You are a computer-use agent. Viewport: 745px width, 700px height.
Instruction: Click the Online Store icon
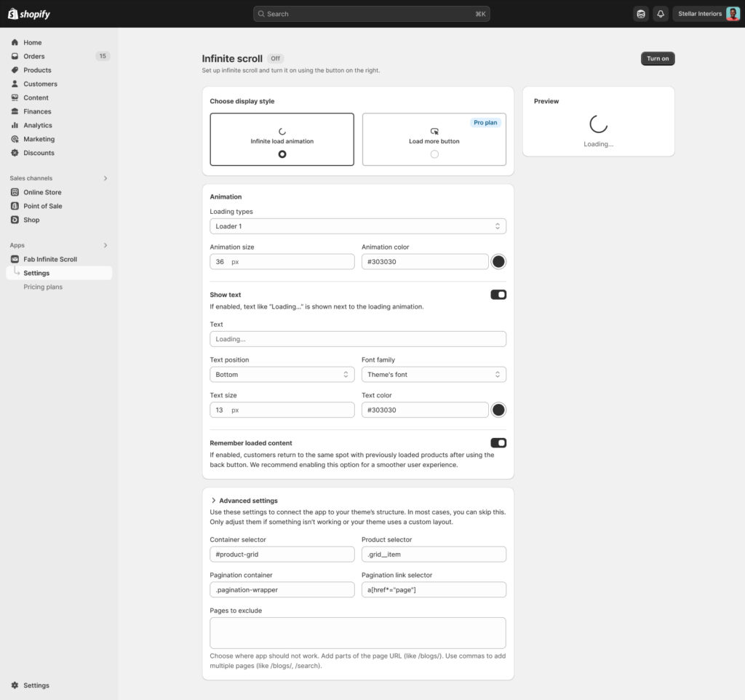(15, 192)
